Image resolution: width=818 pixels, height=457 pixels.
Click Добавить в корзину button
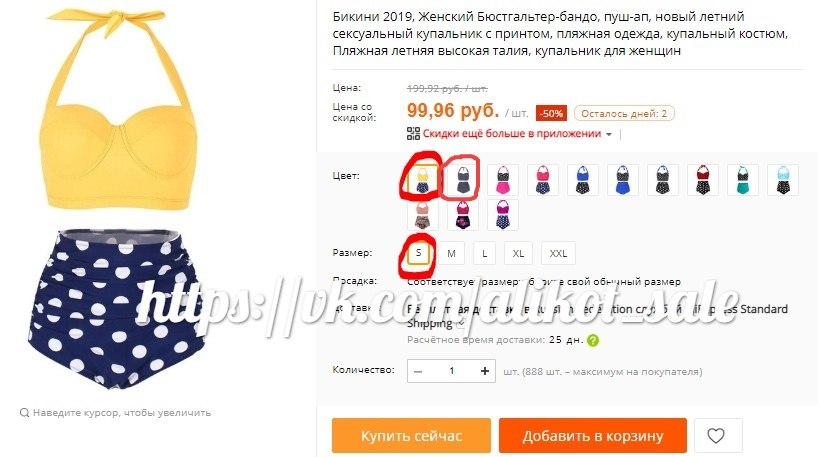pos(593,435)
